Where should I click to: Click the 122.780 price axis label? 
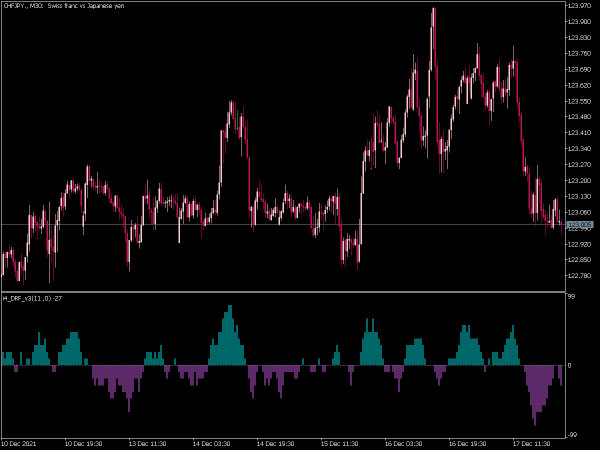click(x=578, y=276)
